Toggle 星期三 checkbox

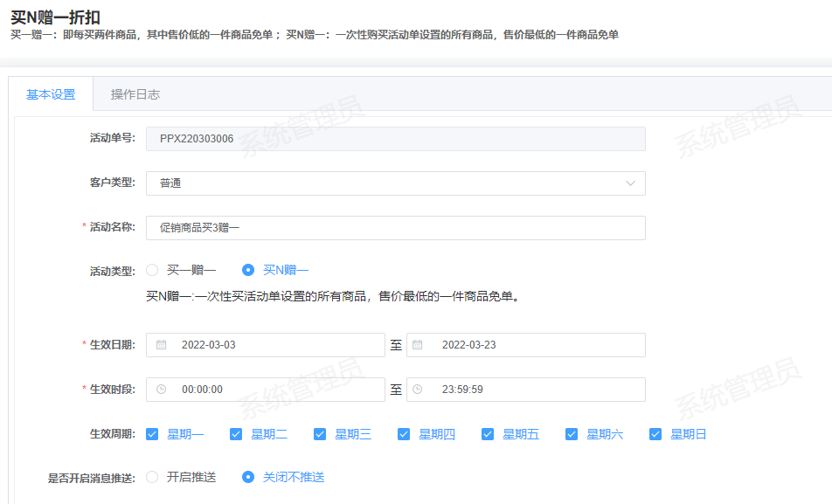coord(320,434)
